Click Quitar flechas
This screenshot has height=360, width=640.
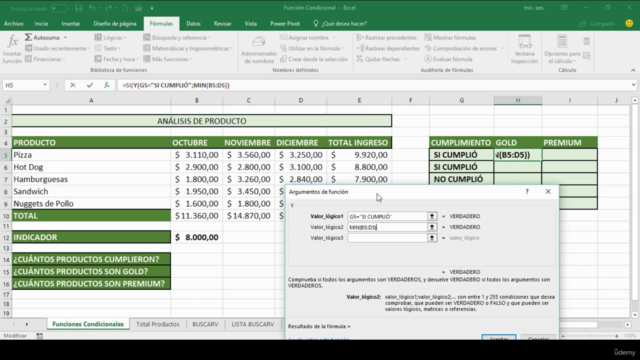click(x=381, y=59)
